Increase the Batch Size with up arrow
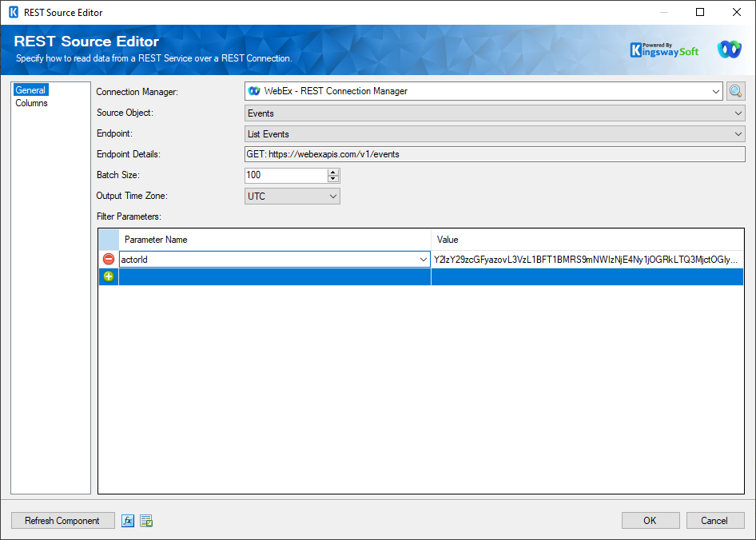 pyautogui.click(x=332, y=172)
